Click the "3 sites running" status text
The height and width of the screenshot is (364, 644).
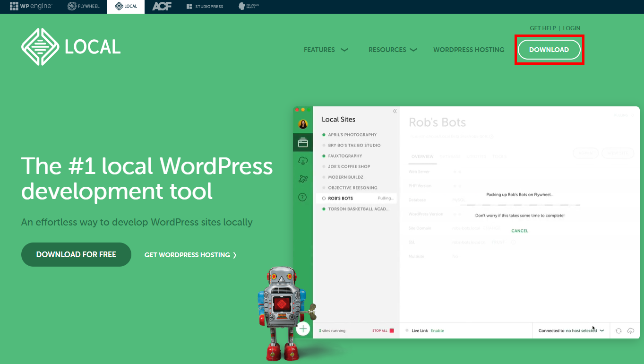coord(332,331)
